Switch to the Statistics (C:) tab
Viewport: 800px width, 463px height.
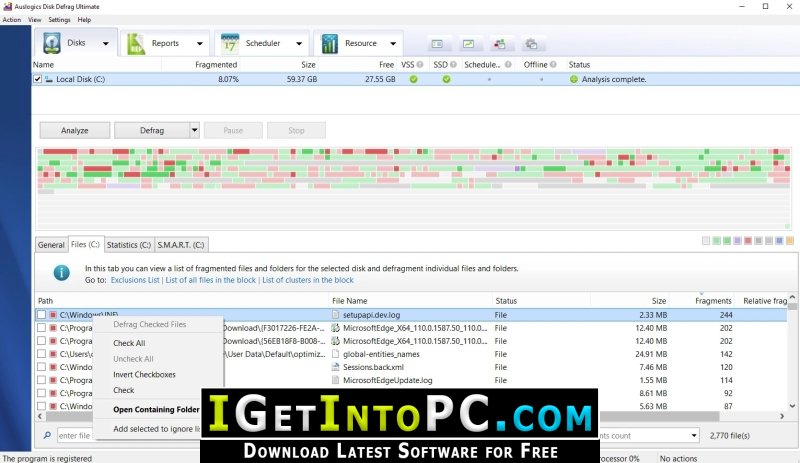(x=129, y=245)
